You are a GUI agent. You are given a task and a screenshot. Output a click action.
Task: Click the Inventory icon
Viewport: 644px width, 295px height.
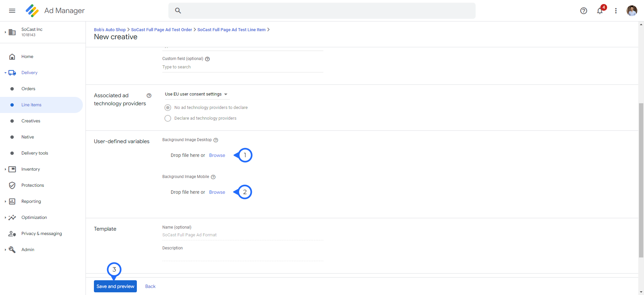pos(12,169)
